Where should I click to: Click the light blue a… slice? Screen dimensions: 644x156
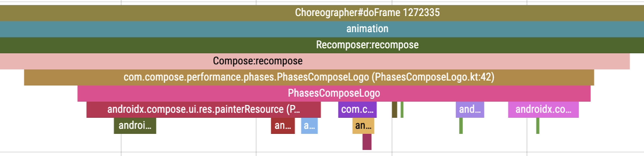point(309,125)
